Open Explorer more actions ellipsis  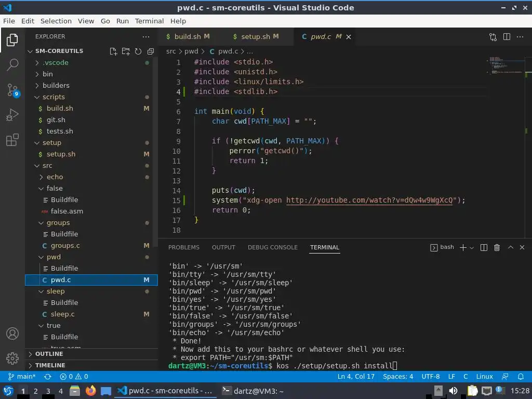click(146, 37)
